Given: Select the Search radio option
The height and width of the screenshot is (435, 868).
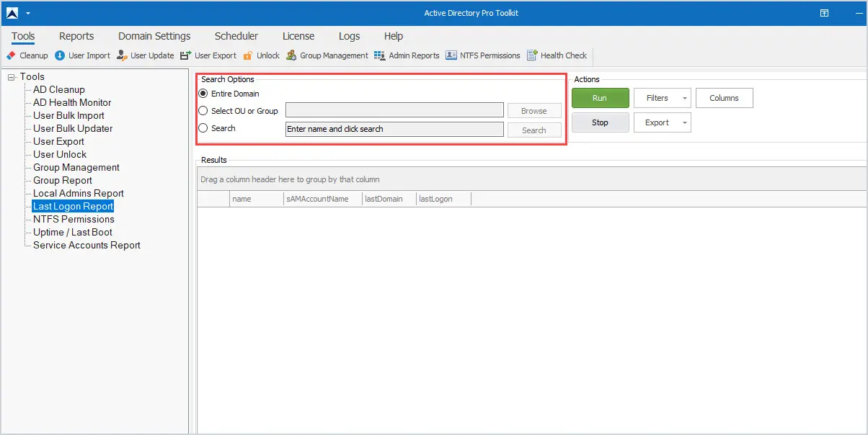Looking at the screenshot, I should (x=203, y=128).
